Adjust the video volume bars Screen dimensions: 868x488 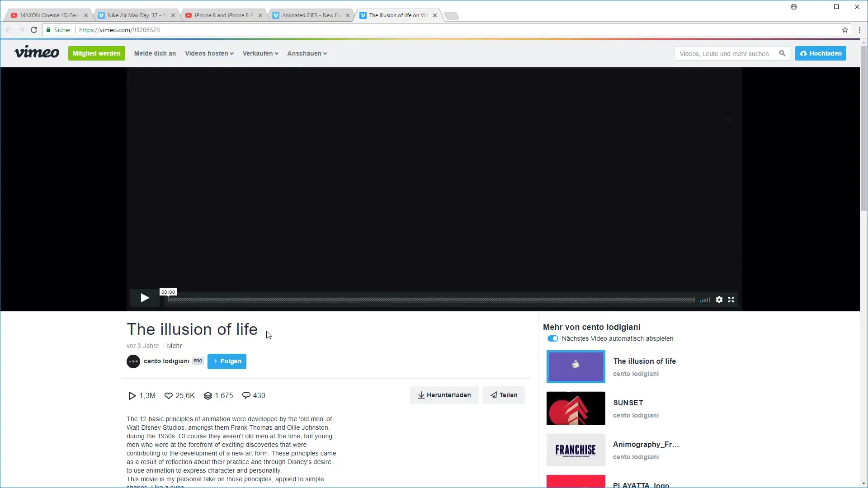pyautogui.click(x=705, y=300)
